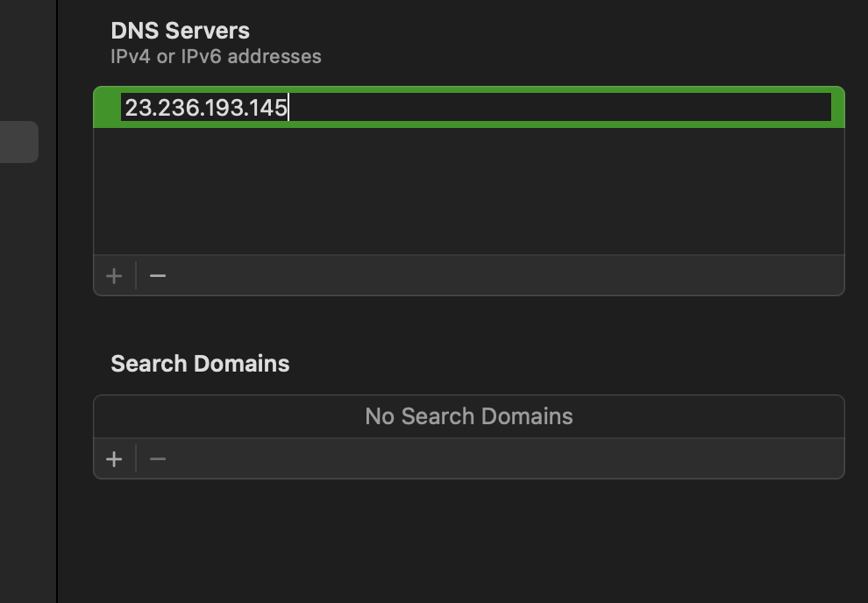Image resolution: width=868 pixels, height=603 pixels.
Task: Click the divider between DNS plus and minus
Action: point(136,275)
